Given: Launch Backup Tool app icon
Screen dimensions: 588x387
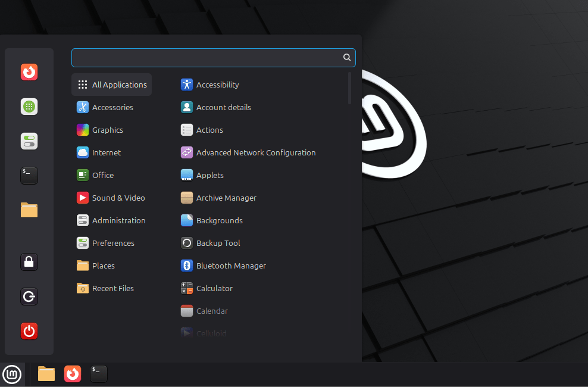Looking at the screenshot, I should (x=187, y=243).
